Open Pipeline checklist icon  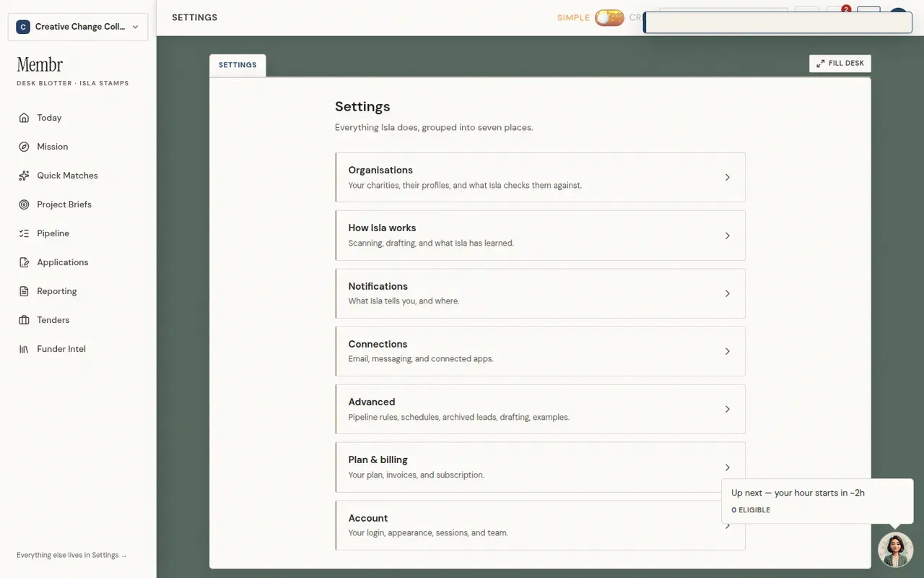pos(24,233)
